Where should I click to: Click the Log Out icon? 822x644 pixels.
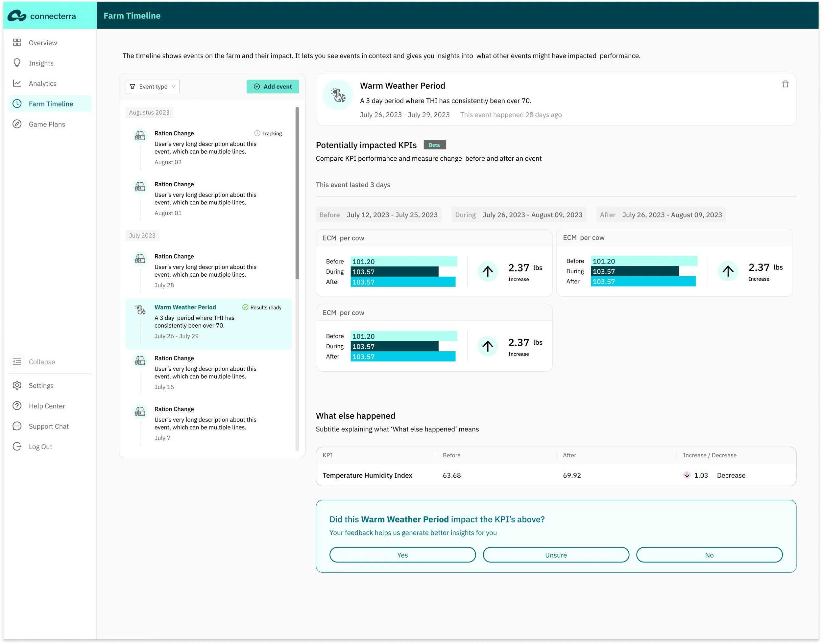click(x=17, y=447)
